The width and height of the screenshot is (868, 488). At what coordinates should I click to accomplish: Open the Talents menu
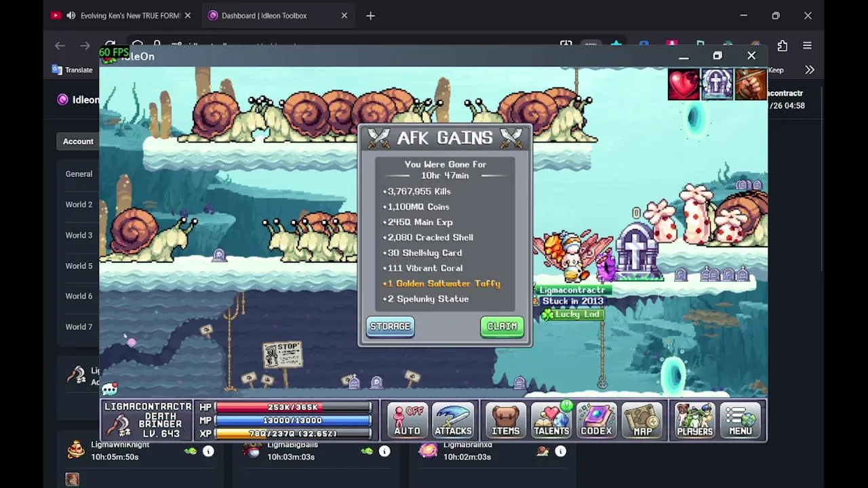click(x=551, y=420)
